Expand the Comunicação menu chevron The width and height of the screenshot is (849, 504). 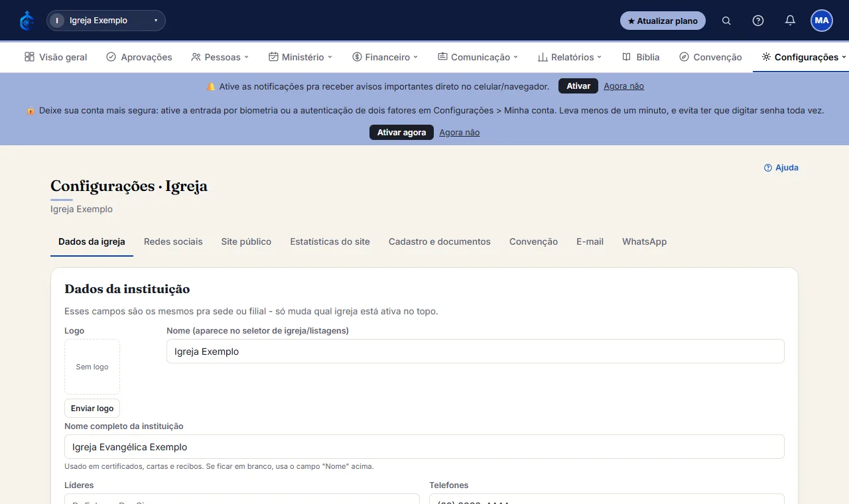coord(515,57)
